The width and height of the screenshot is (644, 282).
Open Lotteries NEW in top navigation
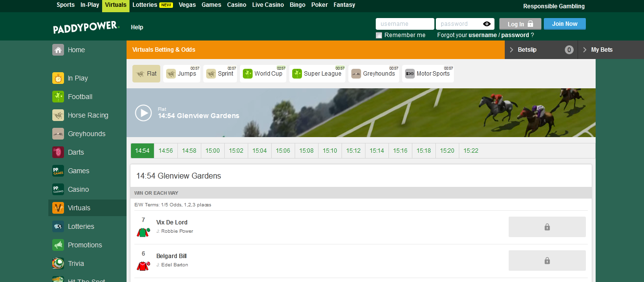point(152,5)
